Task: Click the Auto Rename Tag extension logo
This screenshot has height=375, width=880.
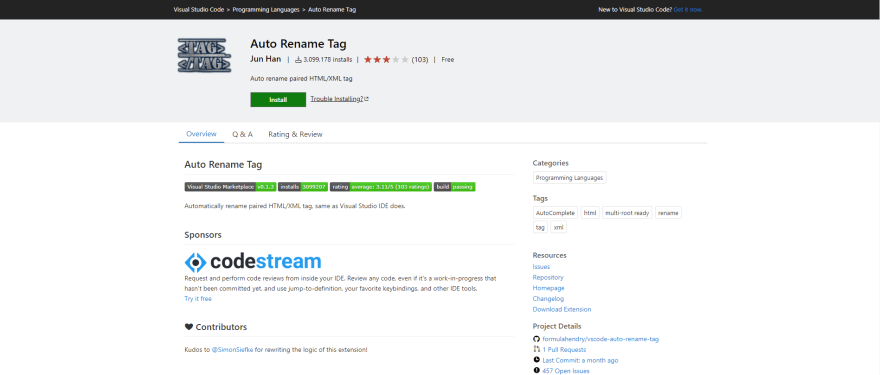Action: click(204, 56)
